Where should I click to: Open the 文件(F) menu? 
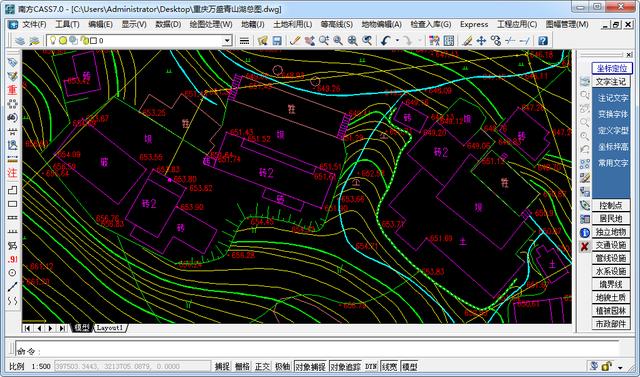[x=34, y=24]
